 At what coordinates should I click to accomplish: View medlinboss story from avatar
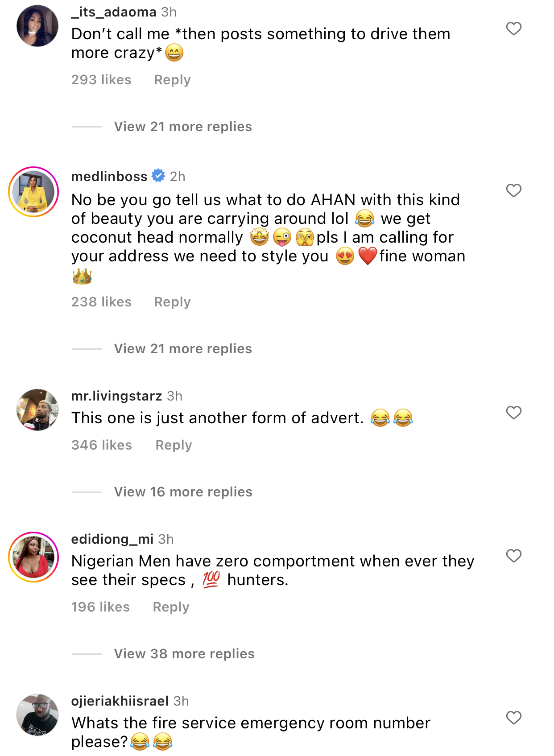click(x=34, y=192)
